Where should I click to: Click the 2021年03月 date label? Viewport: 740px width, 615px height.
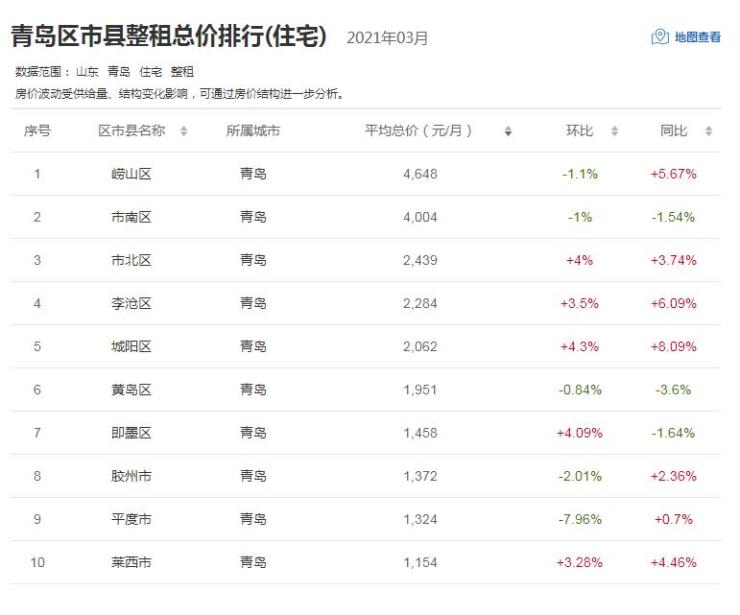(x=387, y=38)
